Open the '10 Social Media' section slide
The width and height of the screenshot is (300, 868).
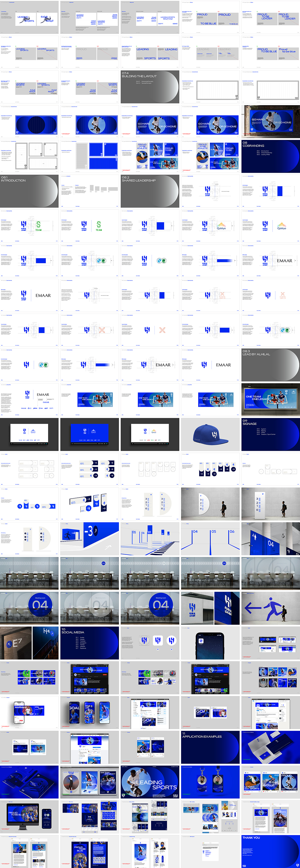(x=89, y=643)
